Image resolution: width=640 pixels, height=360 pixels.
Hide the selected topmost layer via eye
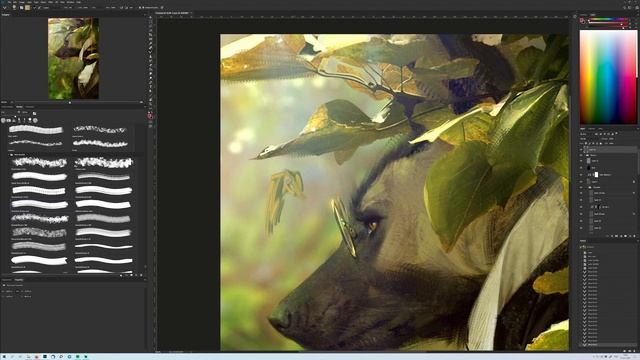[581, 149]
